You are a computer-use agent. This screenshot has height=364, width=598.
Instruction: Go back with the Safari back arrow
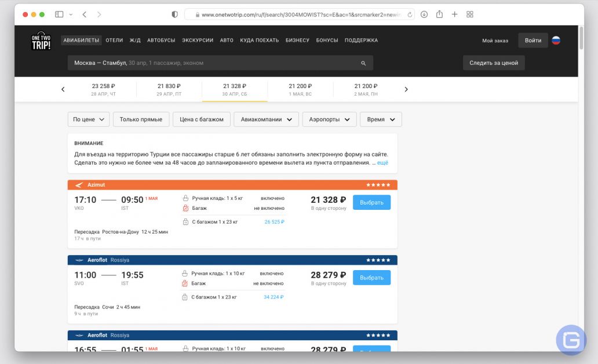(x=84, y=14)
